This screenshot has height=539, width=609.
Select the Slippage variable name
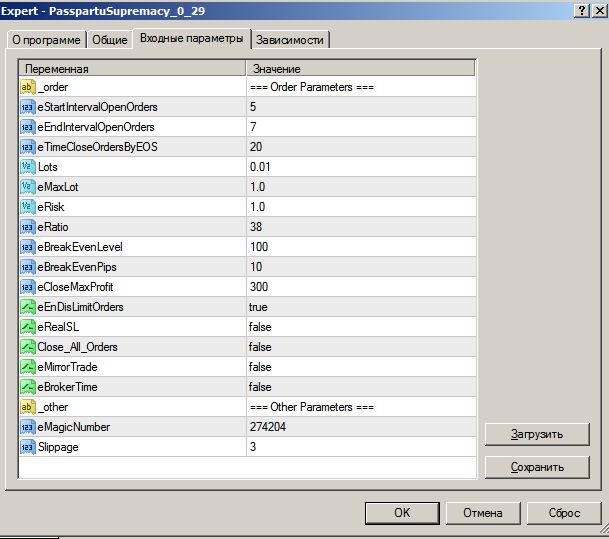pyautogui.click(x=58, y=447)
